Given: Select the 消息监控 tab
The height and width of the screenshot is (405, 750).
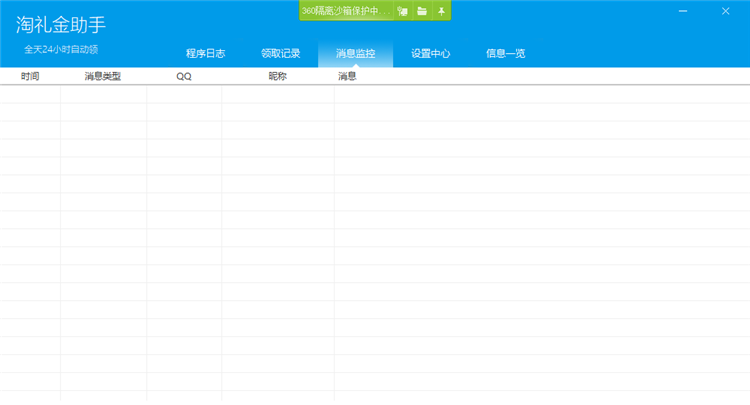Looking at the screenshot, I should [x=355, y=53].
